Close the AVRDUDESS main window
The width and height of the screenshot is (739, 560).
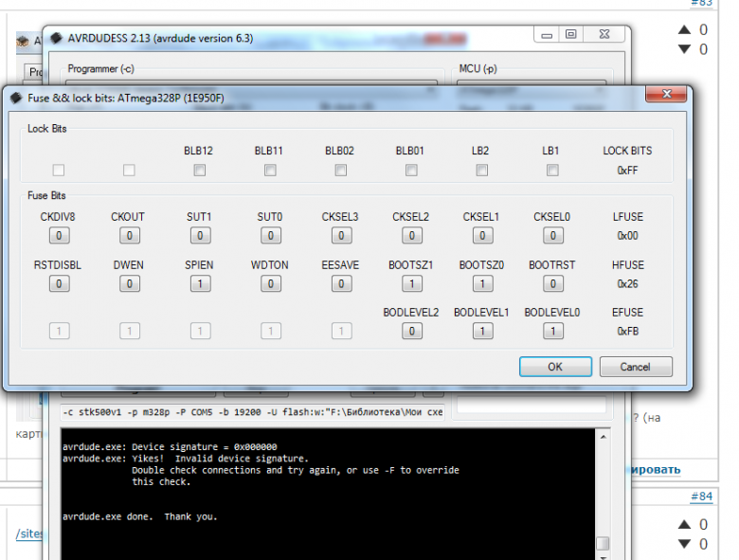point(604,35)
